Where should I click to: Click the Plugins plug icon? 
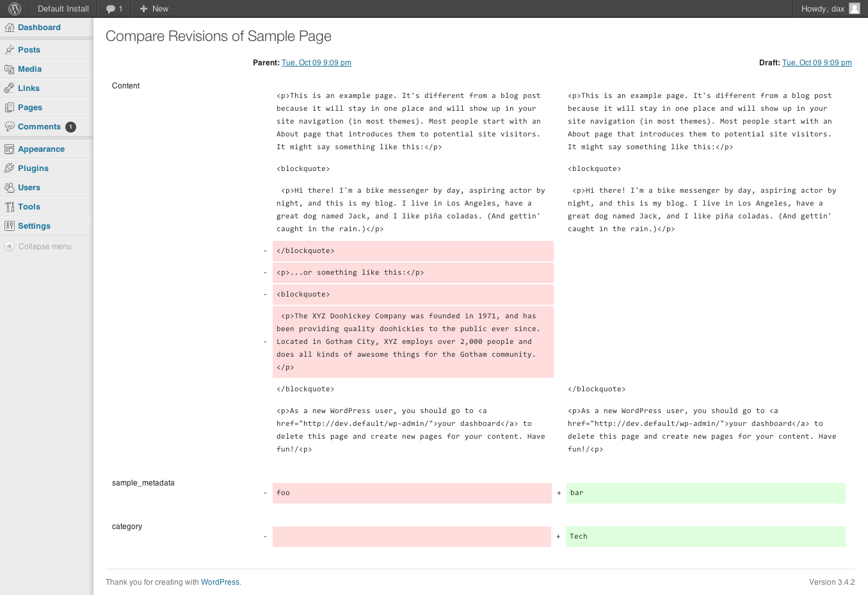[x=9, y=168]
